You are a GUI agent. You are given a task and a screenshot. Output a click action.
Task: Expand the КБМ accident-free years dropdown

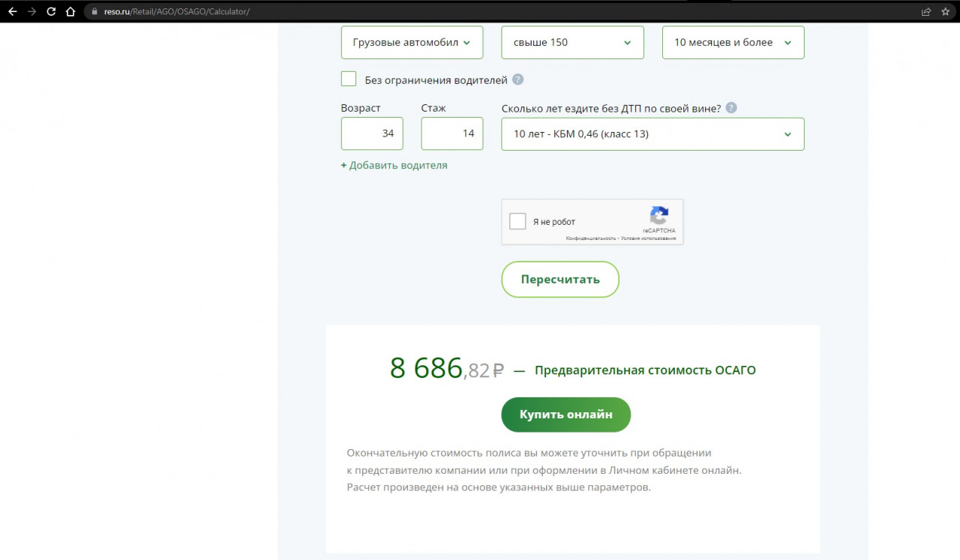652,134
